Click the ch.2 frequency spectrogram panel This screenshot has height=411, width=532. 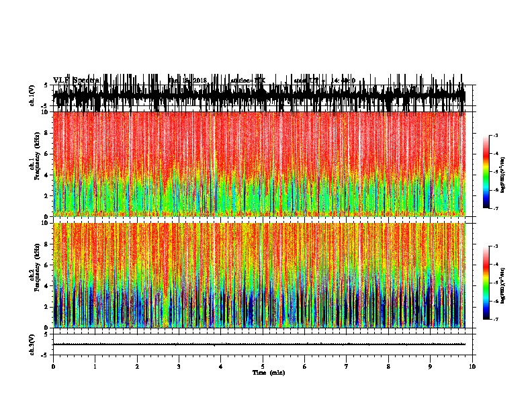[259, 275]
